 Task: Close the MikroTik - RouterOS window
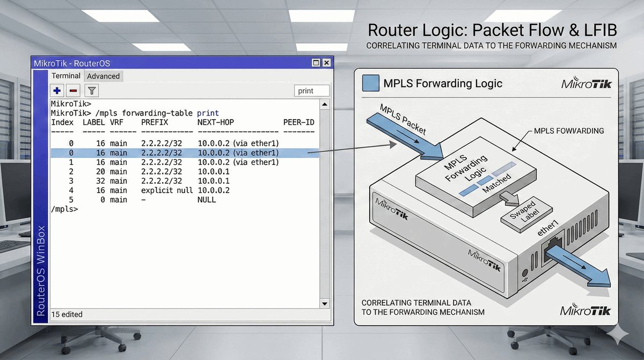(x=326, y=62)
